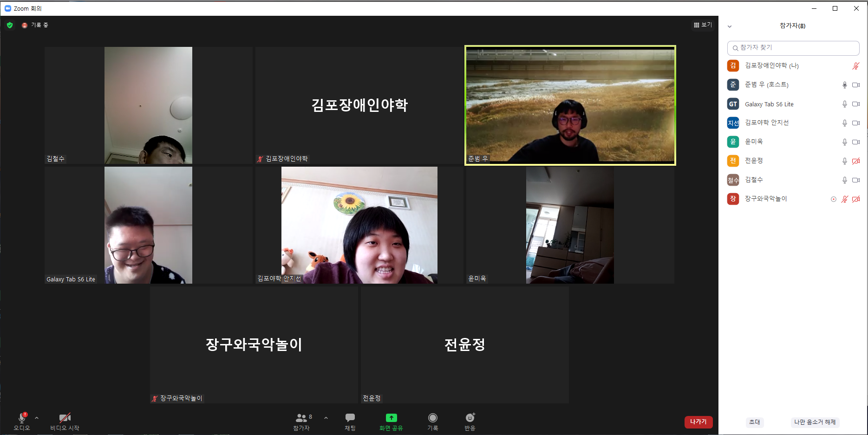Select the Galaxy Tab S6 Lite video tile
Screen dimensions: 868x435
pos(149,225)
